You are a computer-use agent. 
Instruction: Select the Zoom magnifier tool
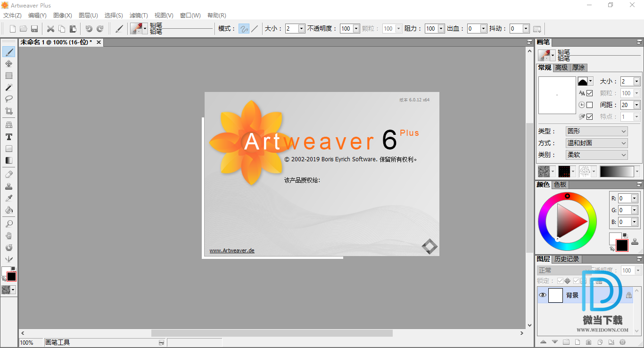point(8,224)
